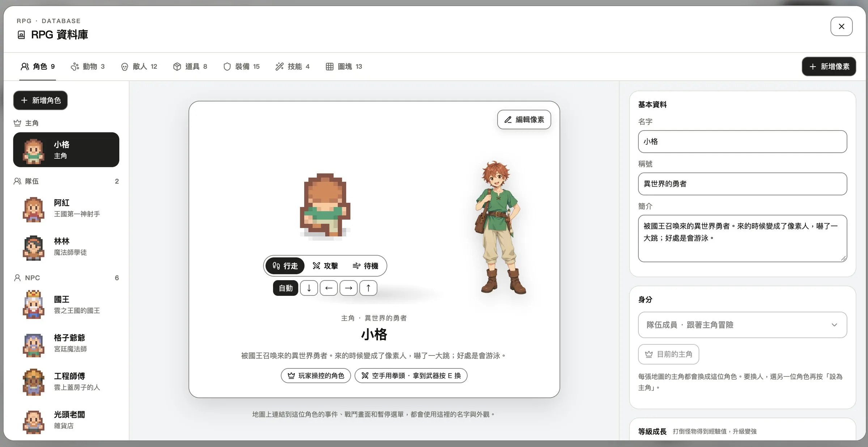Click the database icon beside RPG 資料庫
868x447 pixels.
pos(21,35)
